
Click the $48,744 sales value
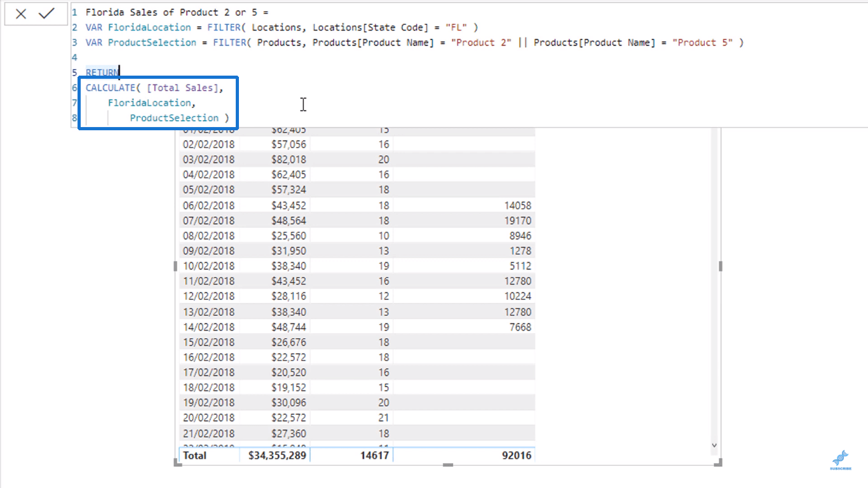[x=288, y=327]
